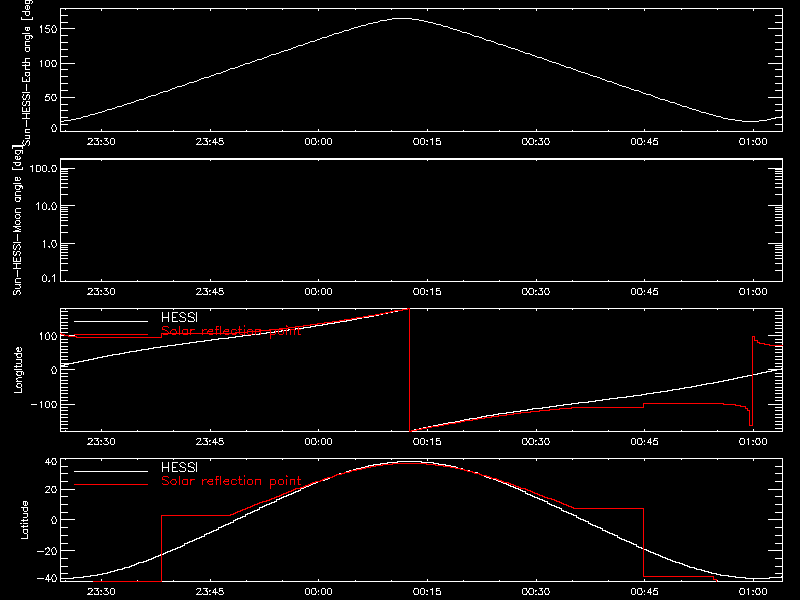Click the 40 tick on Latitude axis
The height and width of the screenshot is (600, 800).
click(51, 462)
